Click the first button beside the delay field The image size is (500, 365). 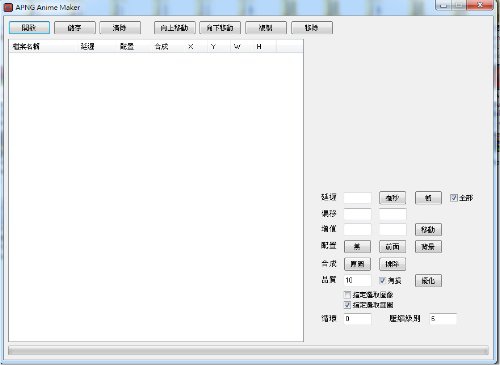point(392,198)
